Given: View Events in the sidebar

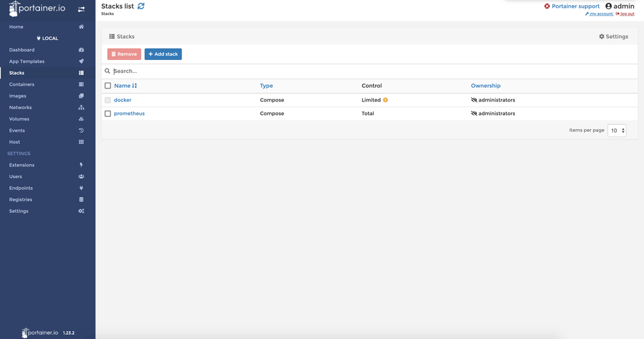Looking at the screenshot, I should 17,130.
